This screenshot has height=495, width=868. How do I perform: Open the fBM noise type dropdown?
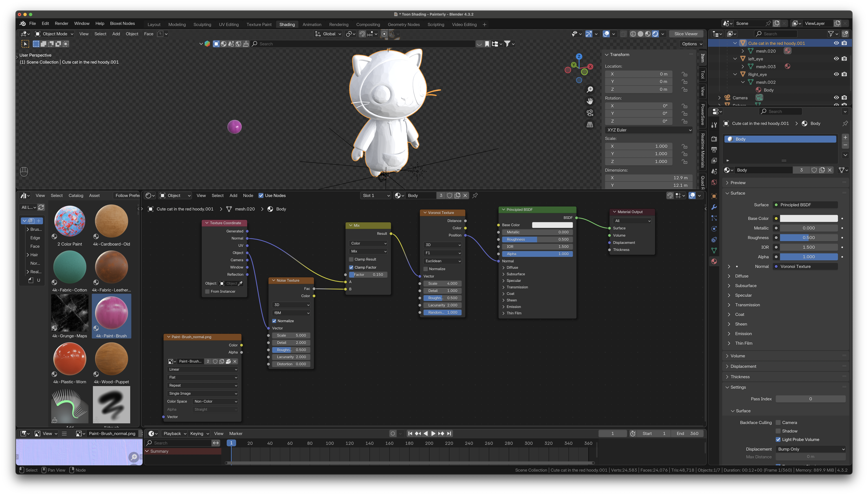(x=292, y=313)
